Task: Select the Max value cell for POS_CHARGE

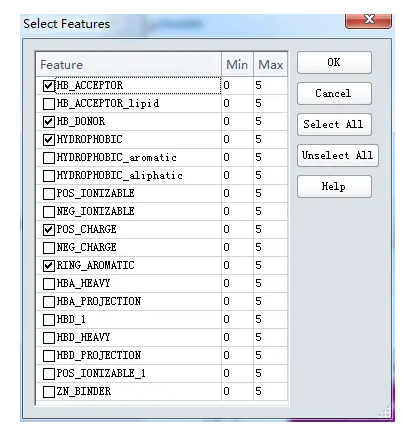Action: click(x=270, y=229)
